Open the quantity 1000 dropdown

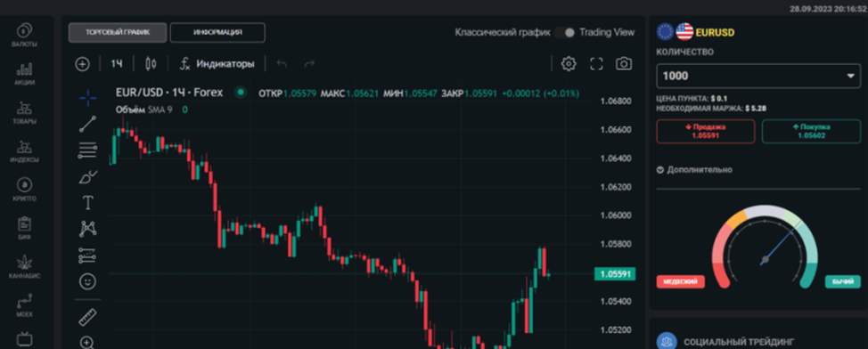[x=758, y=76]
